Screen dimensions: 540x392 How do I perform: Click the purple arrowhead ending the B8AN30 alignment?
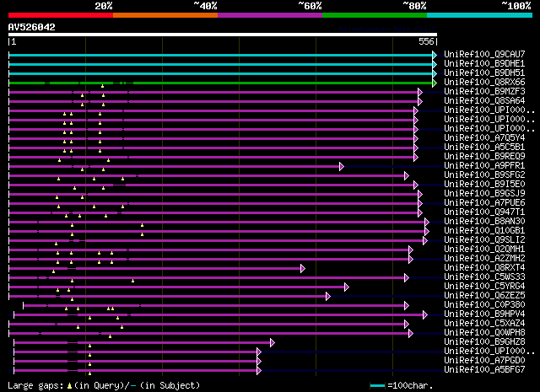pos(427,222)
